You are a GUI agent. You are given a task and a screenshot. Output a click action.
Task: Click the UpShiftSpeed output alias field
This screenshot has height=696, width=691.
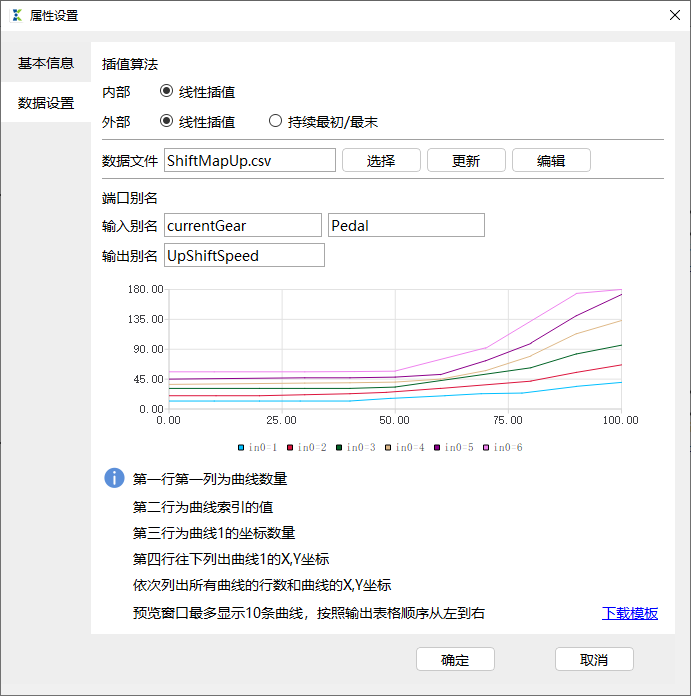[x=244, y=255]
